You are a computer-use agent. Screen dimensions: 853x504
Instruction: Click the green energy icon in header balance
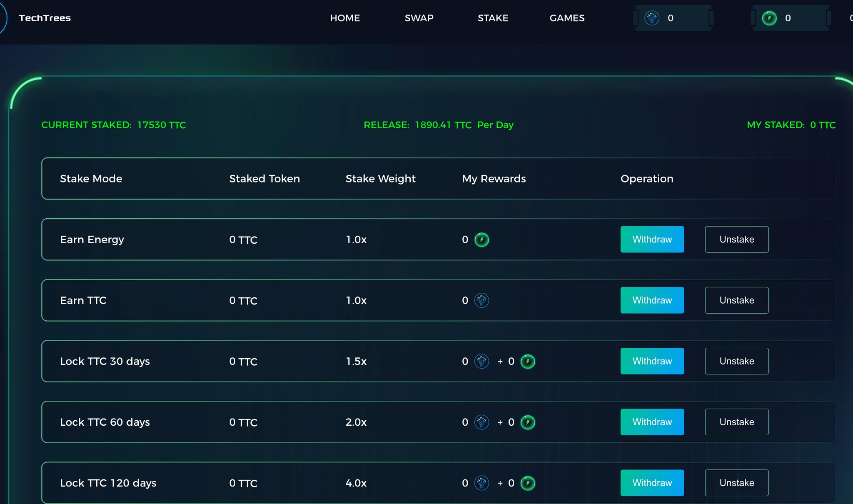769,18
